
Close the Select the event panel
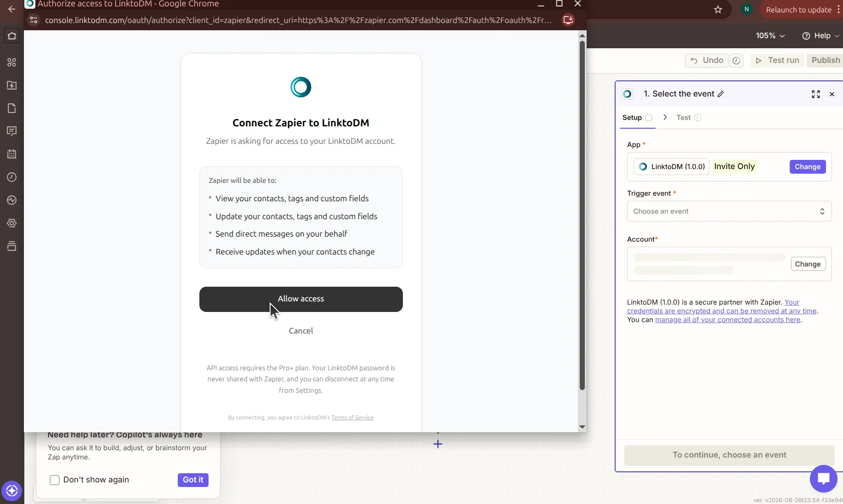click(832, 94)
